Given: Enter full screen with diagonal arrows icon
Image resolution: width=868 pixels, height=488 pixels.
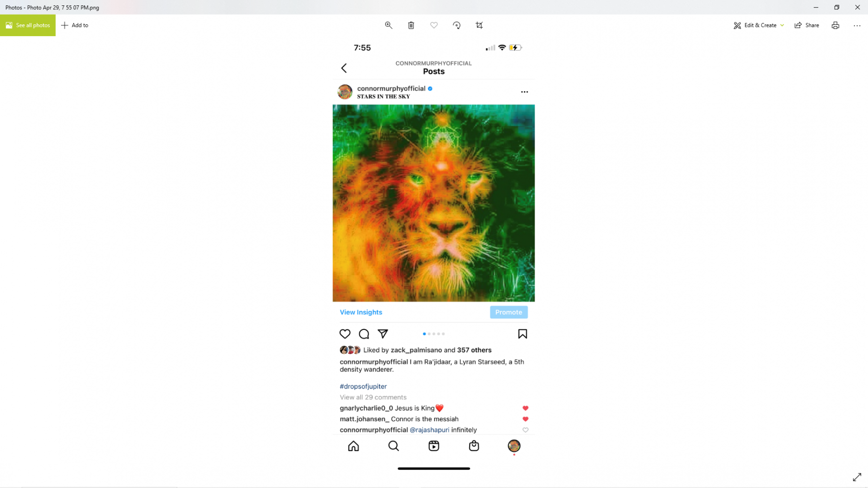Looking at the screenshot, I should (x=857, y=477).
